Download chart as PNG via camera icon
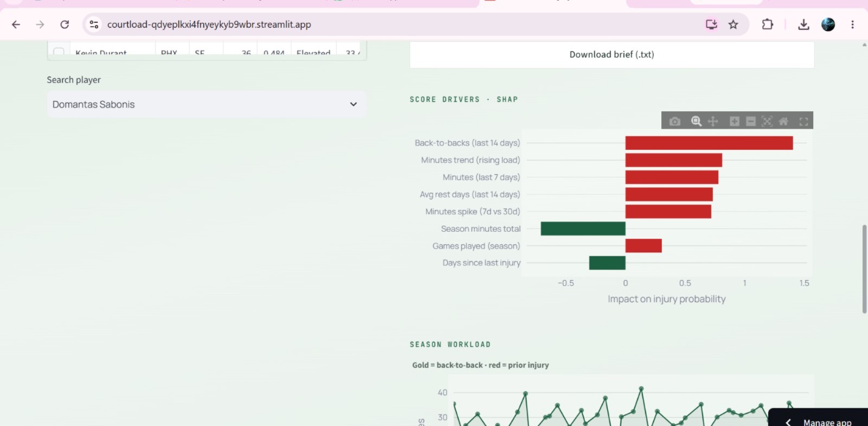868x426 pixels. (674, 121)
